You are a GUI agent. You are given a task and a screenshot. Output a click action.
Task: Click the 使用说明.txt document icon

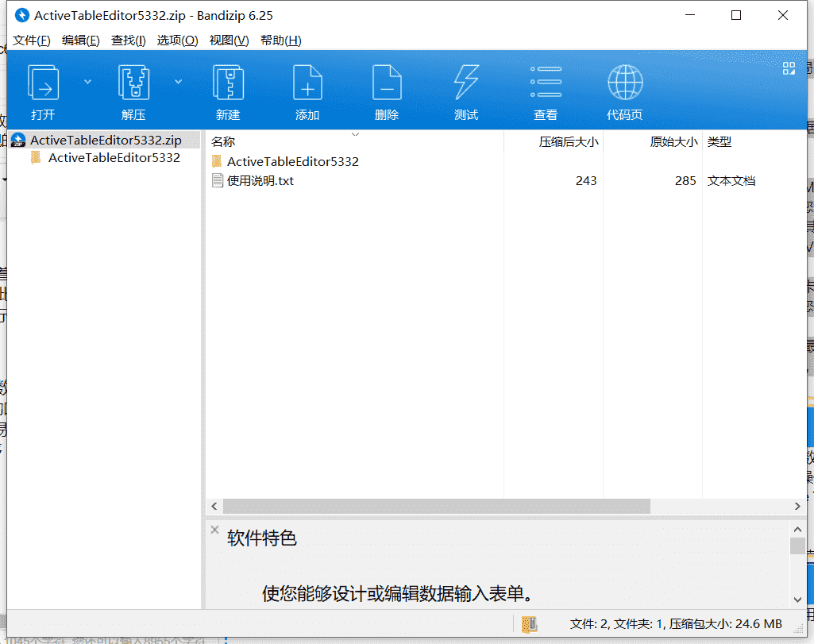click(218, 180)
